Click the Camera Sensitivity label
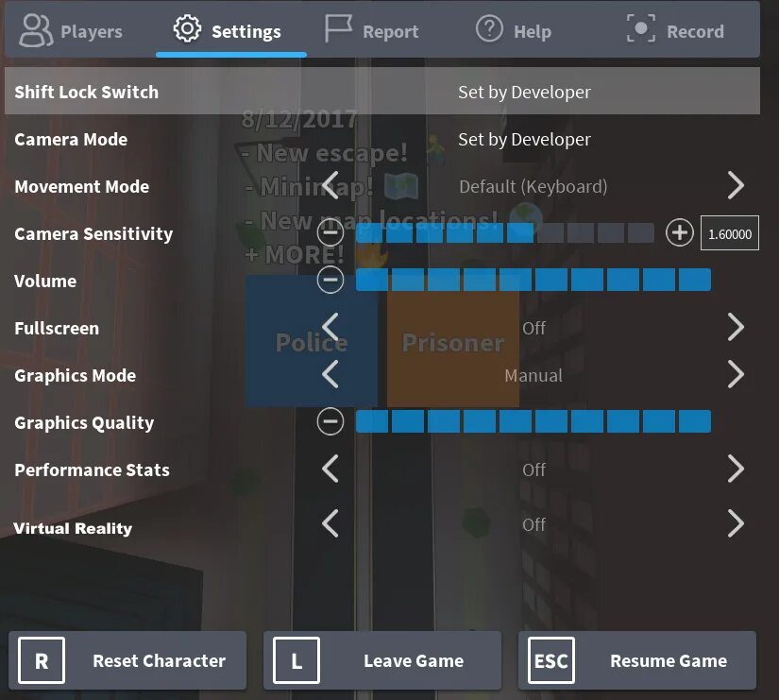 (x=93, y=233)
